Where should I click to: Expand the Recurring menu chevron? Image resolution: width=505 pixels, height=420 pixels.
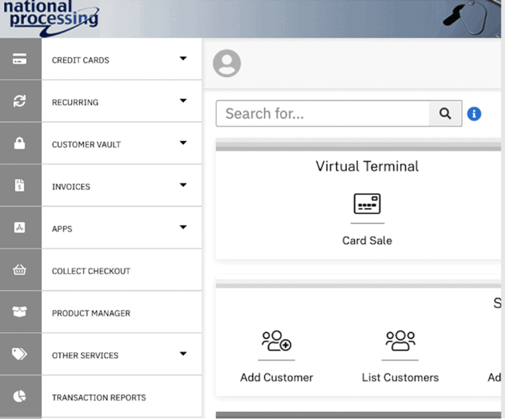pyautogui.click(x=183, y=101)
